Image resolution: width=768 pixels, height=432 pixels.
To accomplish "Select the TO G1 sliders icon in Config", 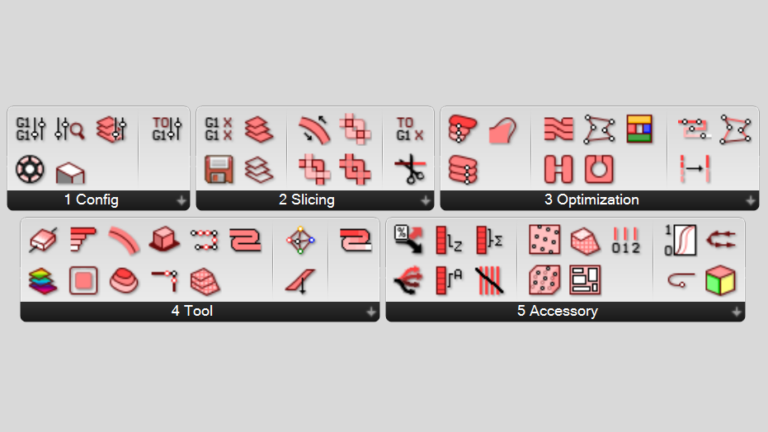I will pos(167,129).
